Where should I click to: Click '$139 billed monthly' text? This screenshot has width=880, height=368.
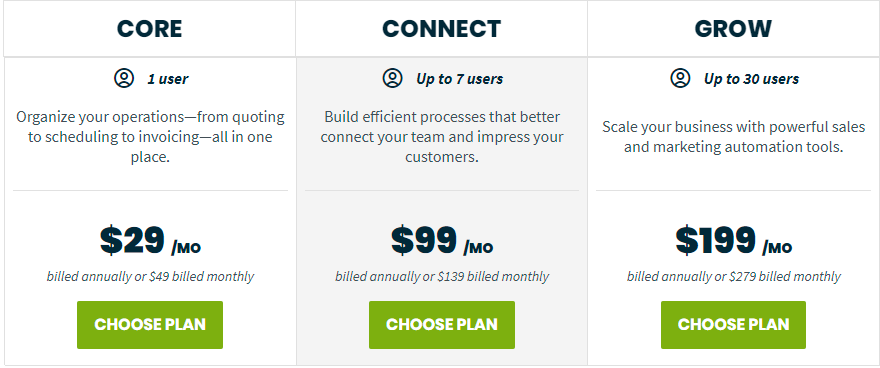493,277
